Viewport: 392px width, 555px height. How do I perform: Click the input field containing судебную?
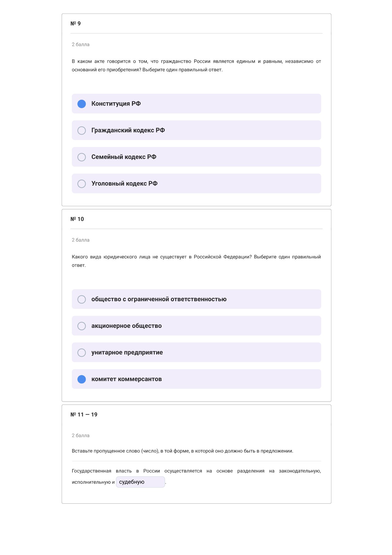tap(140, 482)
